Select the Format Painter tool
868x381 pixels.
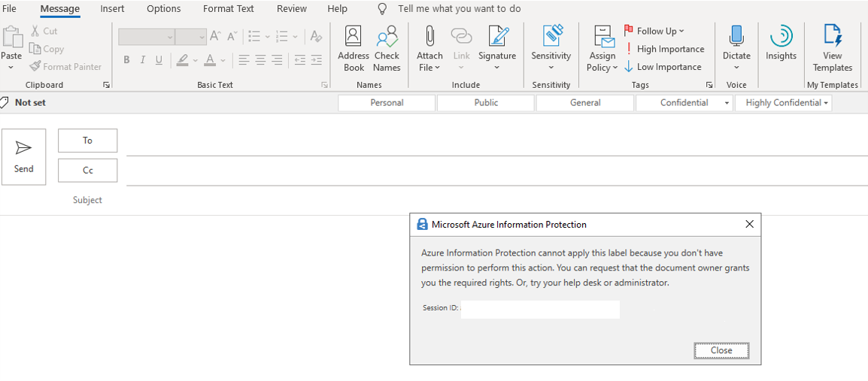point(65,66)
